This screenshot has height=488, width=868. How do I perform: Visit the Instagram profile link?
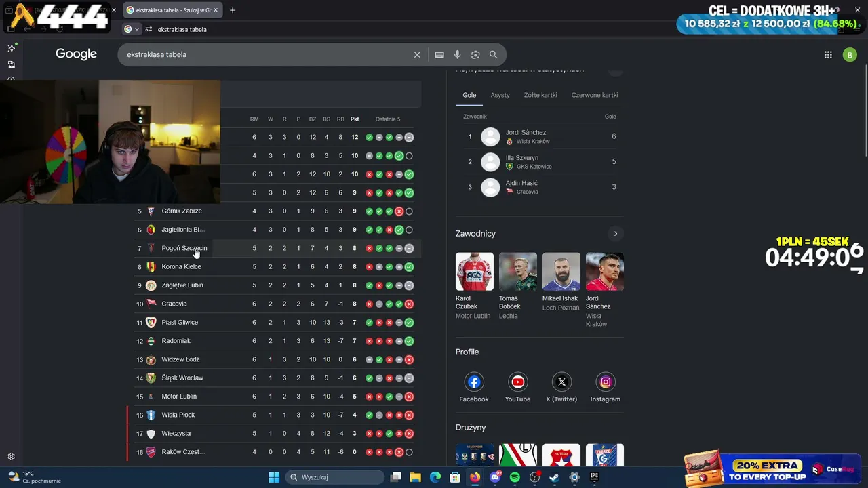pos(606,387)
